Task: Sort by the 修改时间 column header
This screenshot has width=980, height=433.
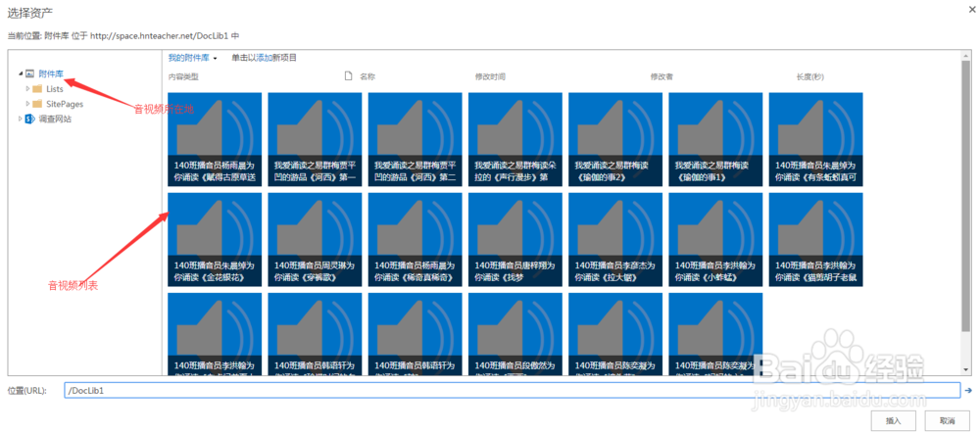Action: pyautogui.click(x=491, y=76)
